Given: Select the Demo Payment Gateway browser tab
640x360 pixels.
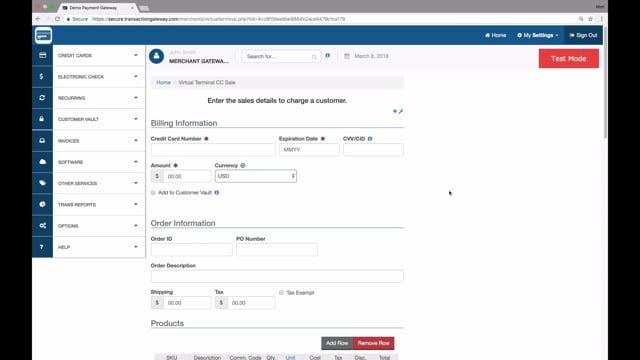Looking at the screenshot, I should [x=97, y=8].
